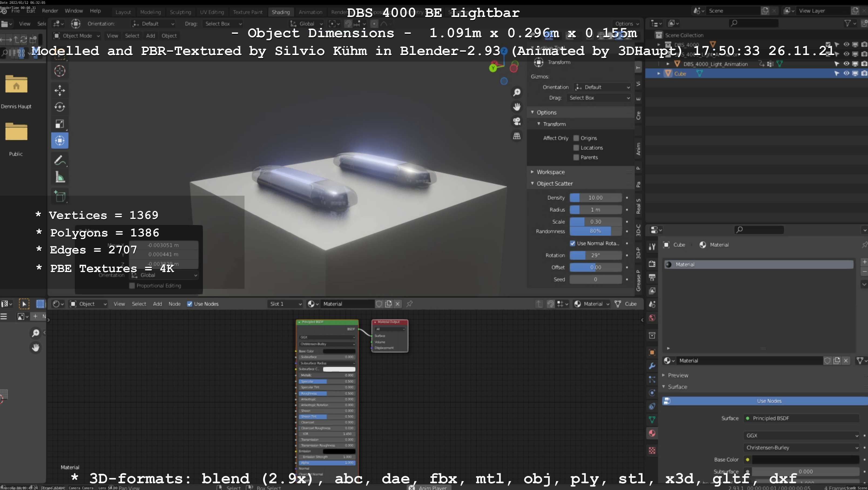Image resolution: width=868 pixels, height=490 pixels.
Task: Open the node editor Add menu
Action: click(157, 304)
